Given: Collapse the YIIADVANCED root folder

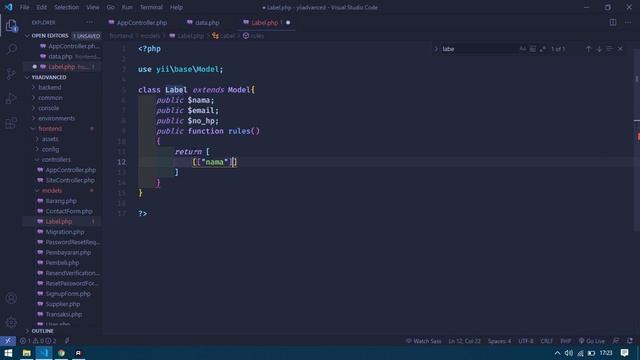Looking at the screenshot, I should tap(61, 77).
